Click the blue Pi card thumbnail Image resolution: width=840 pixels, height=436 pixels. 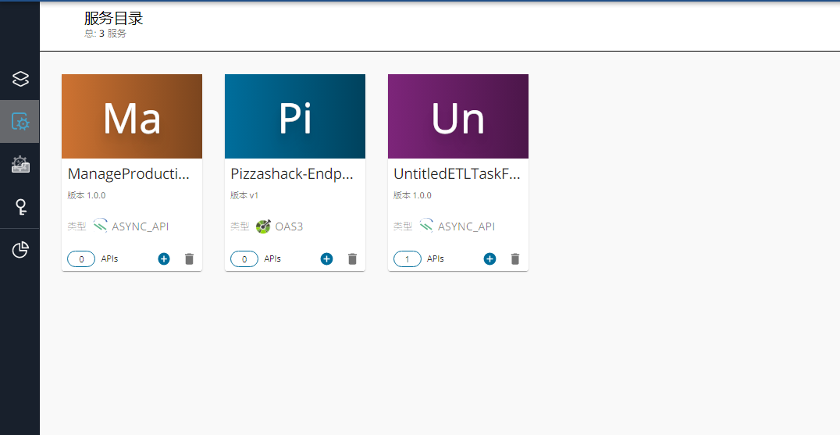pyautogui.click(x=295, y=117)
